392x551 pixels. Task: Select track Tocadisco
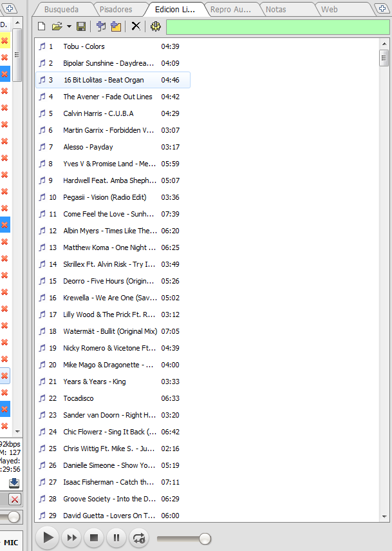[x=113, y=398]
